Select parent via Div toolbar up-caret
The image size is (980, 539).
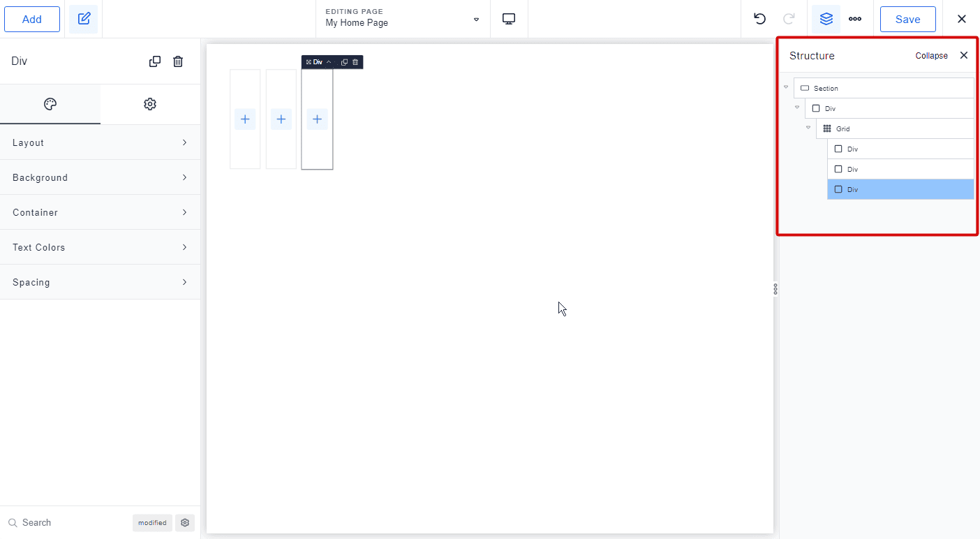tap(329, 62)
